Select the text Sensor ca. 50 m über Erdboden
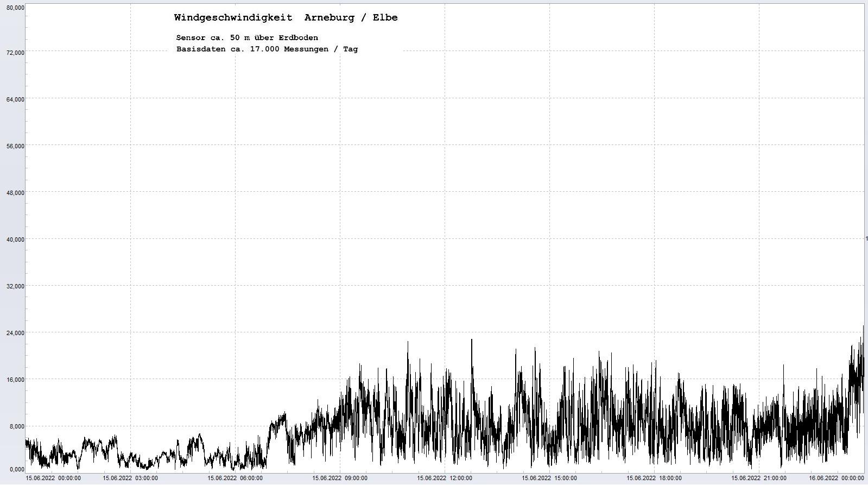 point(247,37)
